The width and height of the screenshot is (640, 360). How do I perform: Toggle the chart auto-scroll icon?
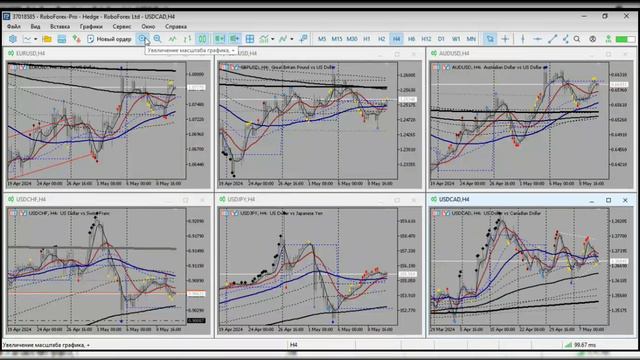coord(220,39)
